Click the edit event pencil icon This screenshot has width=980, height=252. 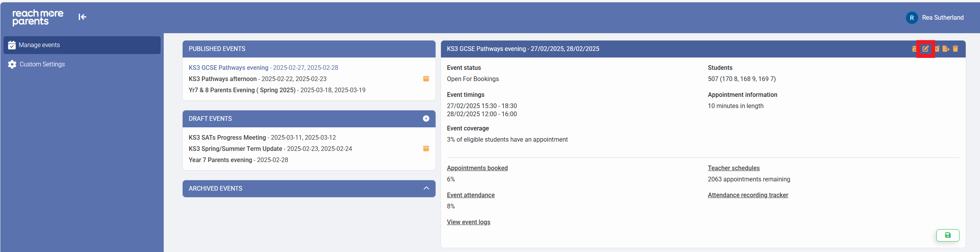pos(925,49)
